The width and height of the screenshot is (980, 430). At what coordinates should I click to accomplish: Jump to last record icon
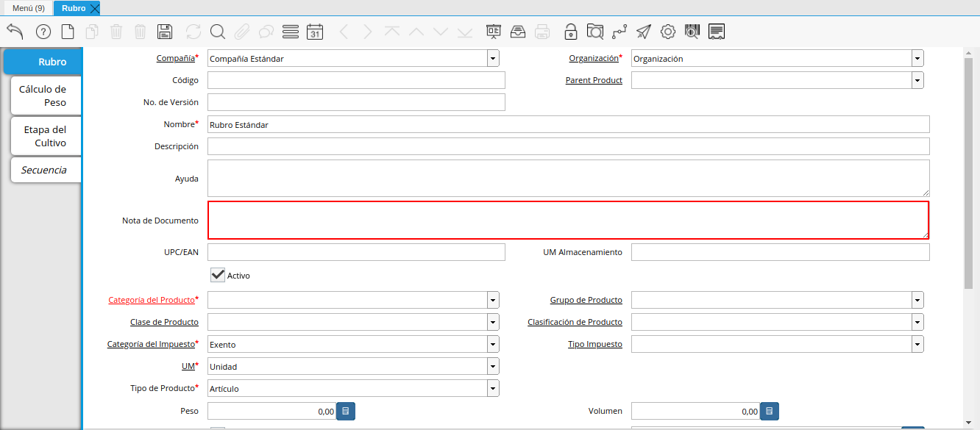coord(465,32)
